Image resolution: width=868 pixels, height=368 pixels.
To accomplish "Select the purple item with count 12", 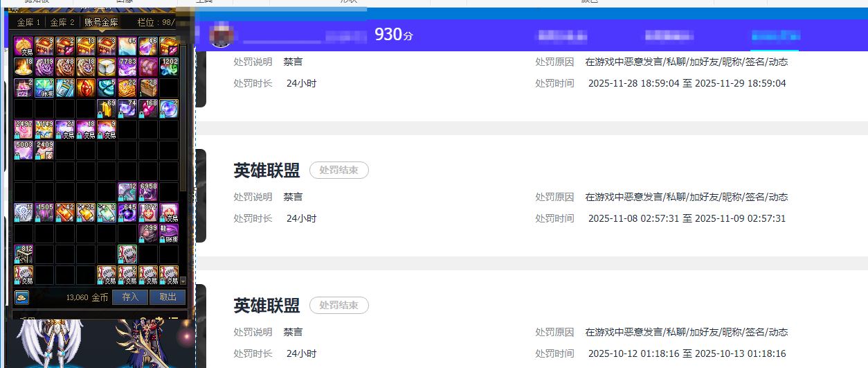I will [x=127, y=192].
